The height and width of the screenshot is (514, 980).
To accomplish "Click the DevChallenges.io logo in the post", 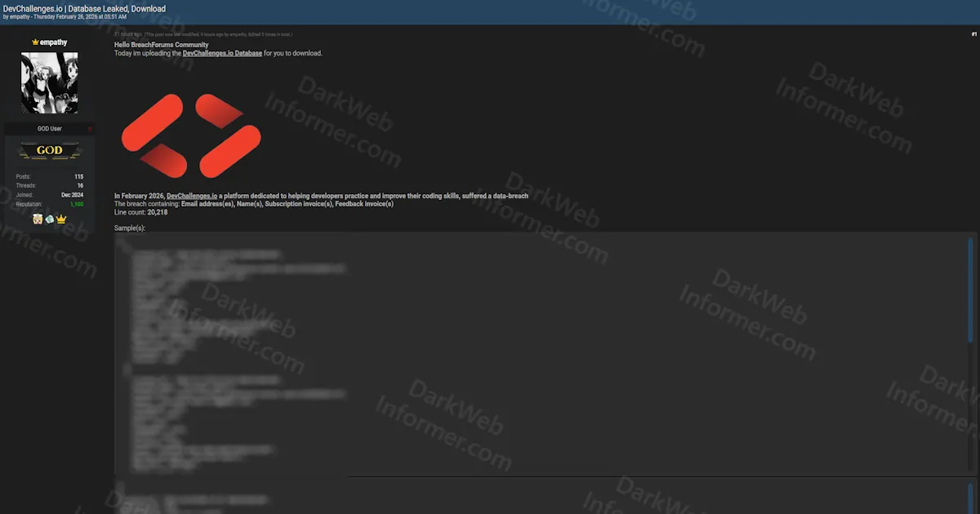I will 190,135.
